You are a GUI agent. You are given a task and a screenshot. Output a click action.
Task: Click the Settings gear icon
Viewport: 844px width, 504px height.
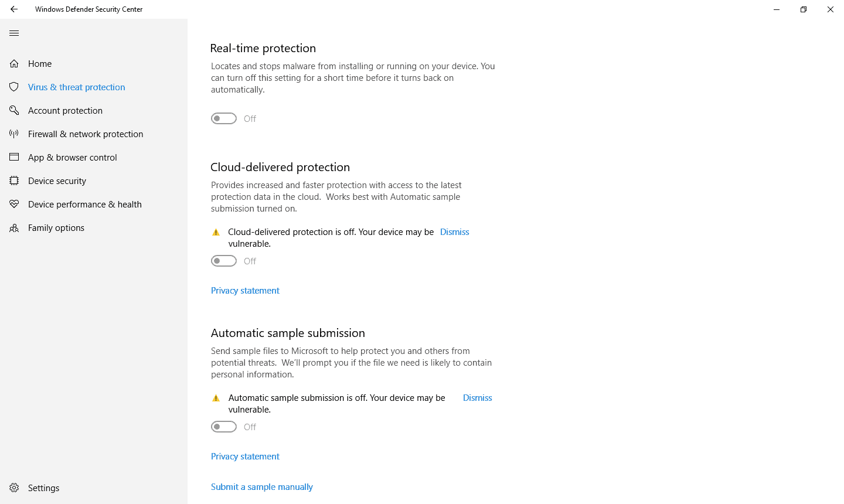tap(14, 488)
